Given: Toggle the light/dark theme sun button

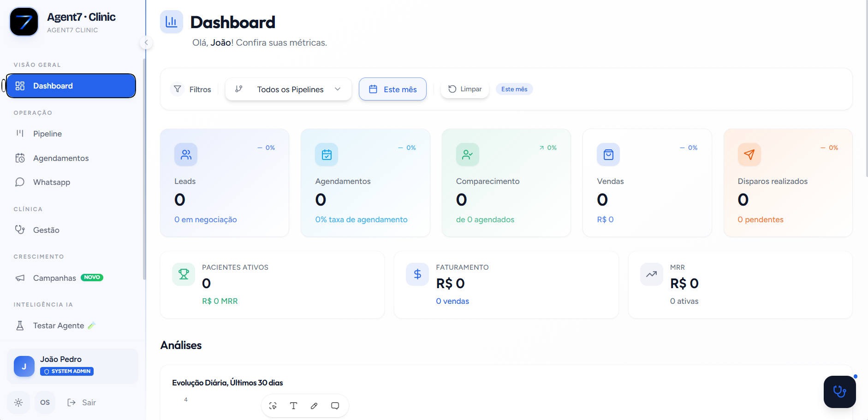Looking at the screenshot, I should click(18, 402).
